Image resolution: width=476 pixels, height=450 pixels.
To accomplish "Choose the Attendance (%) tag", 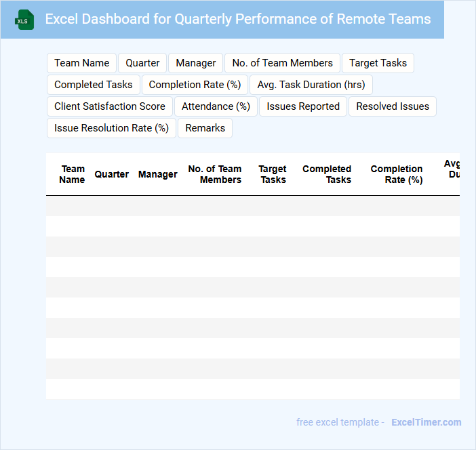I will (x=216, y=106).
